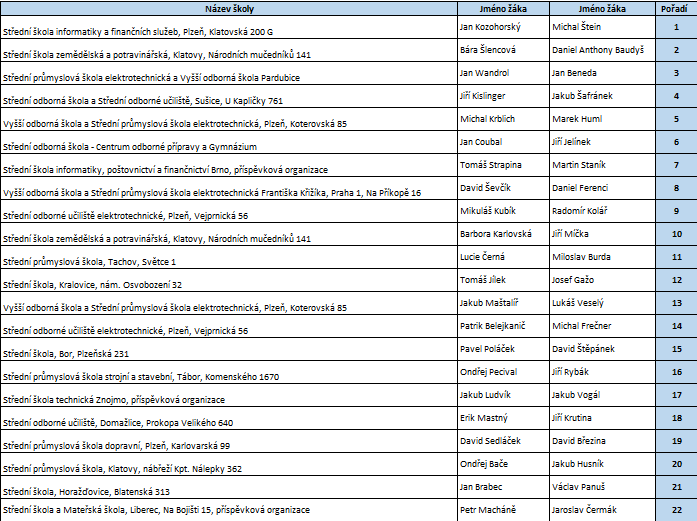
Task: Select cell 'Daniel Ferenci'
Action: [602, 188]
